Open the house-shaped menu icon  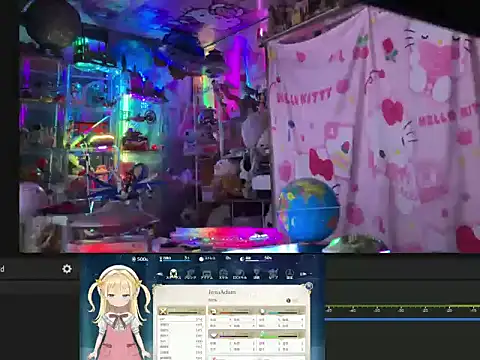click(x=223, y=274)
